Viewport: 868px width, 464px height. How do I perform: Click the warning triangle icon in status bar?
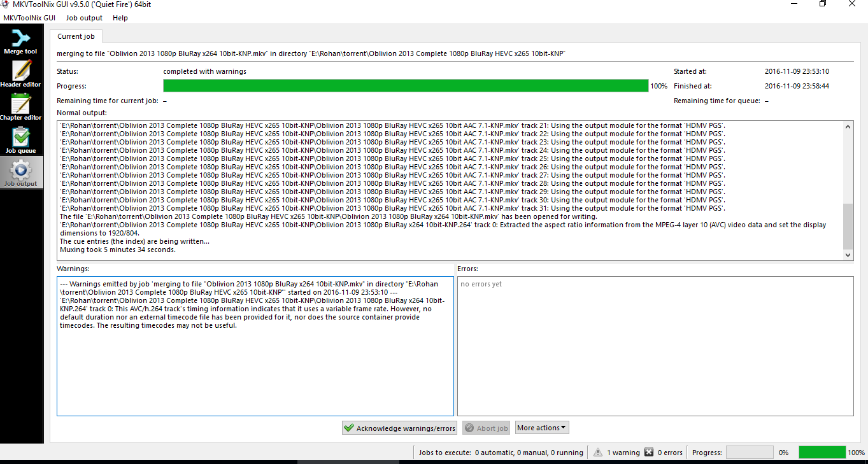click(598, 453)
